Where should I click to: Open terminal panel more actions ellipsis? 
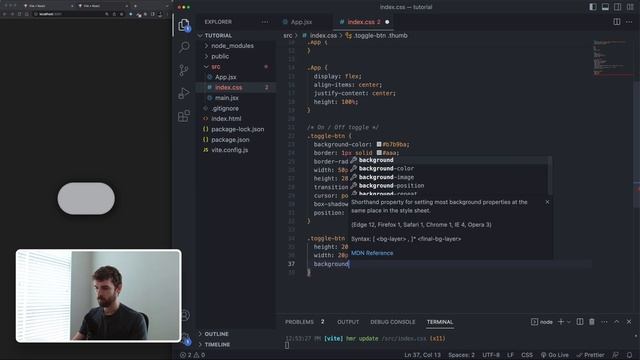click(604, 322)
